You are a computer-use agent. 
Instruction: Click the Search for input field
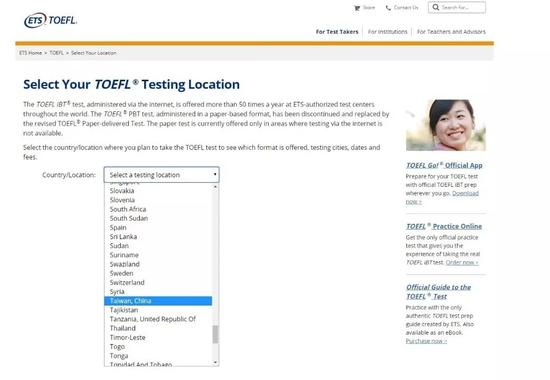(x=457, y=7)
